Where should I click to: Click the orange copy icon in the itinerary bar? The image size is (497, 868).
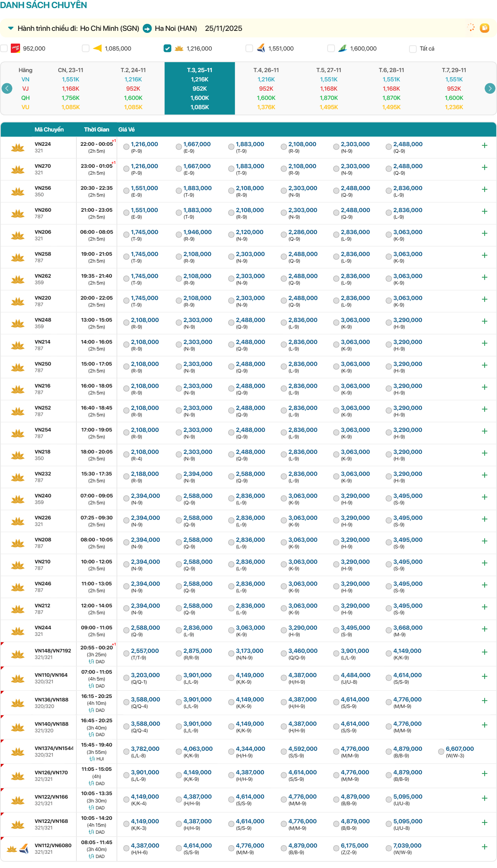tap(484, 28)
